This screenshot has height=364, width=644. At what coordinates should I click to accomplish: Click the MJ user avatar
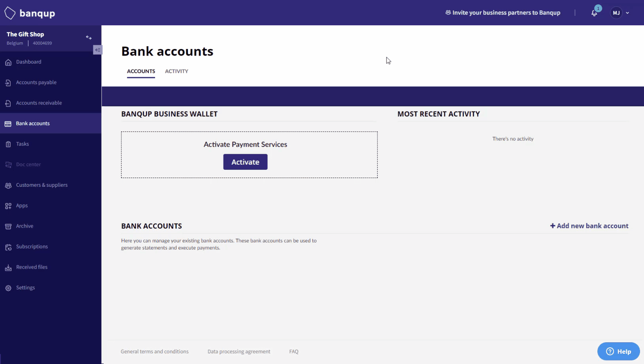click(616, 13)
